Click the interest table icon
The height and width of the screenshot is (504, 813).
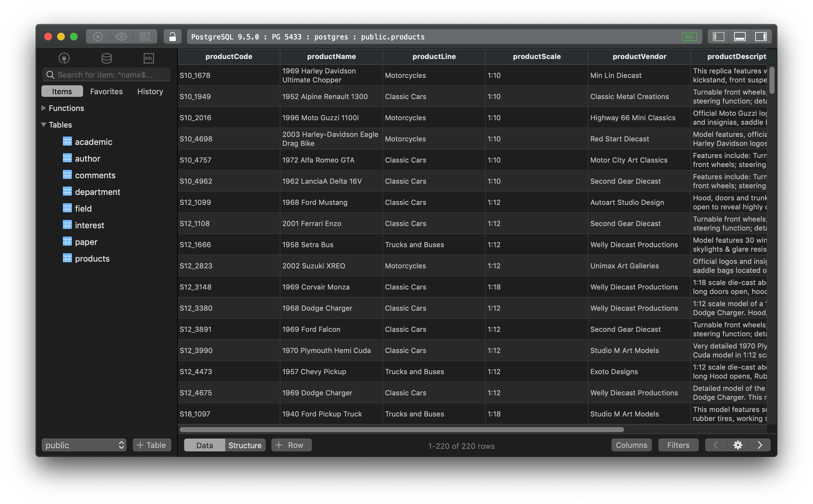(67, 225)
